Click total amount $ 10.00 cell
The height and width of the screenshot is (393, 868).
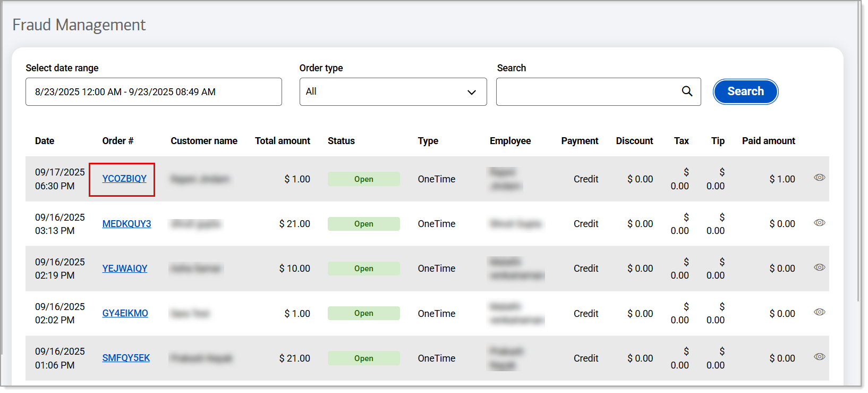coord(295,269)
